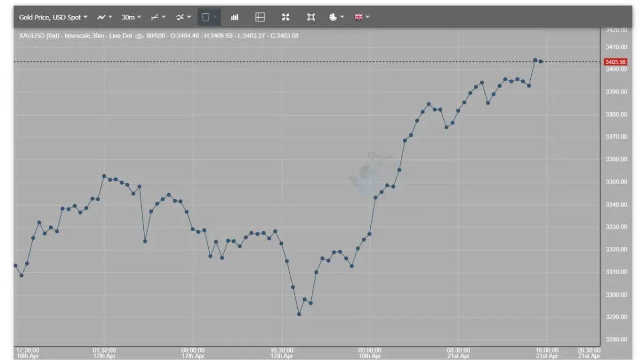Open the Gold Price, USD Spot instrument dropdown
The image size is (644, 360).
pyautogui.click(x=53, y=17)
